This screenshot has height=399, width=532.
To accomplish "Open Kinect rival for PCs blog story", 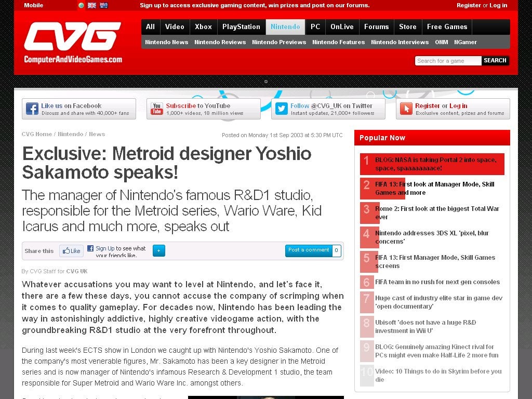I will tap(436, 351).
